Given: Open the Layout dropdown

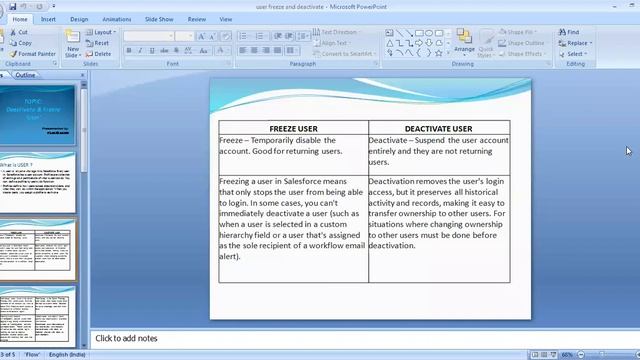Looking at the screenshot, I should pyautogui.click(x=101, y=32).
